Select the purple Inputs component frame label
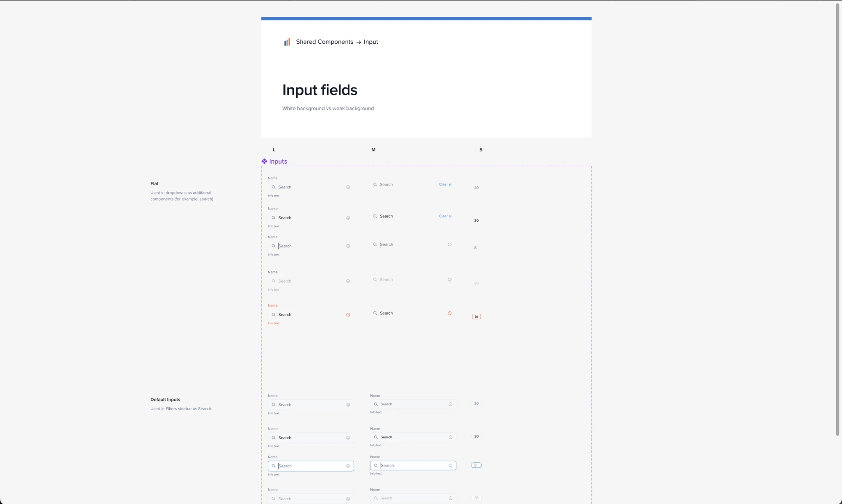This screenshot has width=842, height=504. coord(278,161)
